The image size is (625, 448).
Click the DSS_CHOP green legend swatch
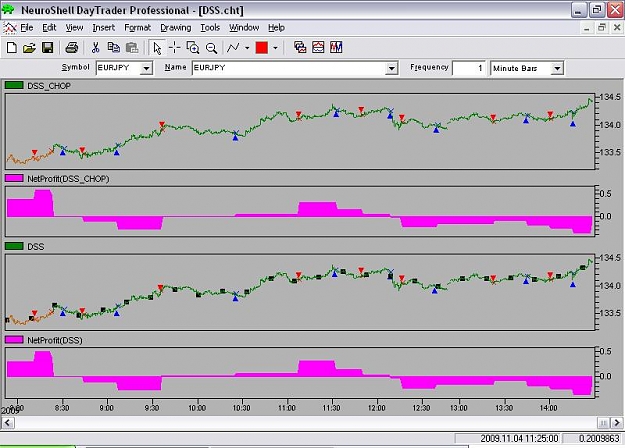(x=14, y=85)
